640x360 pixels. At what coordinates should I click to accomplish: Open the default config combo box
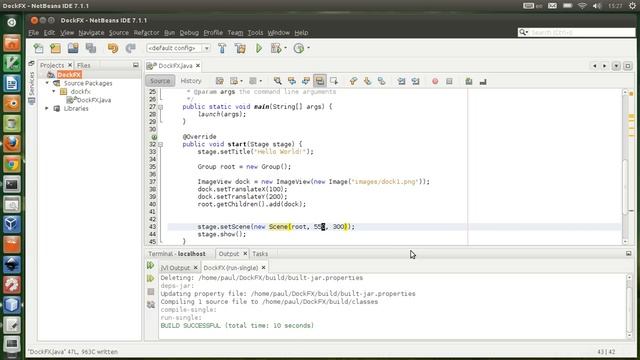pyautogui.click(x=178, y=48)
